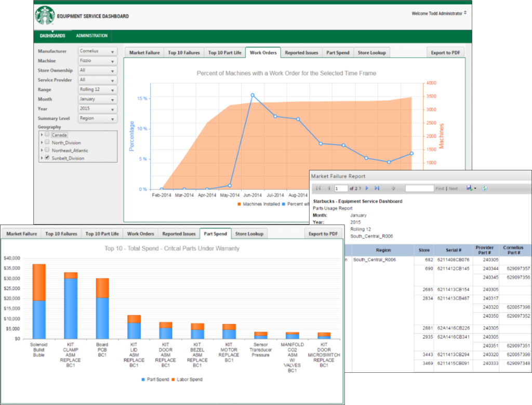
Task: Open the Manufacturer dropdown showing Cornelius
Action: click(97, 51)
